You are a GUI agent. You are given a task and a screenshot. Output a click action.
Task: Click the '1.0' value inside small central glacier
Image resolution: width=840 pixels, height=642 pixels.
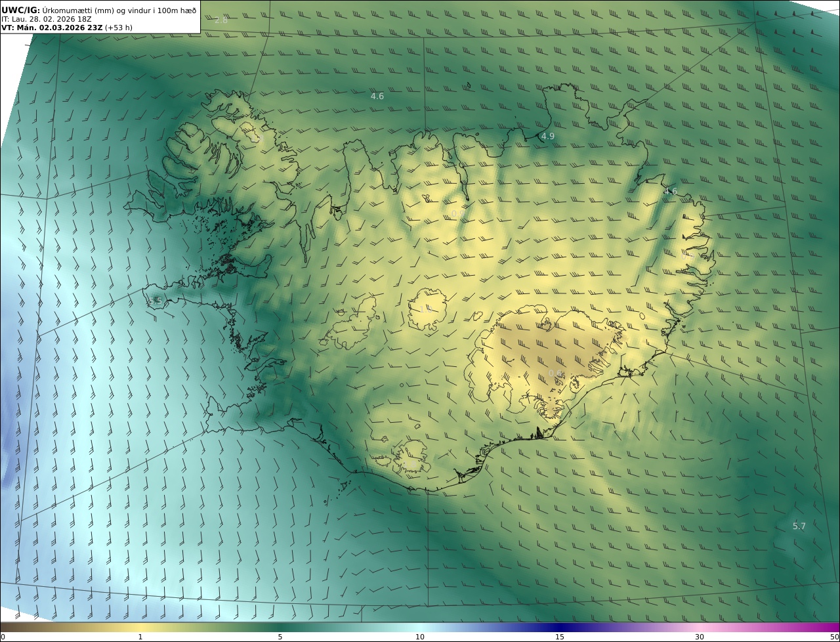(x=426, y=309)
